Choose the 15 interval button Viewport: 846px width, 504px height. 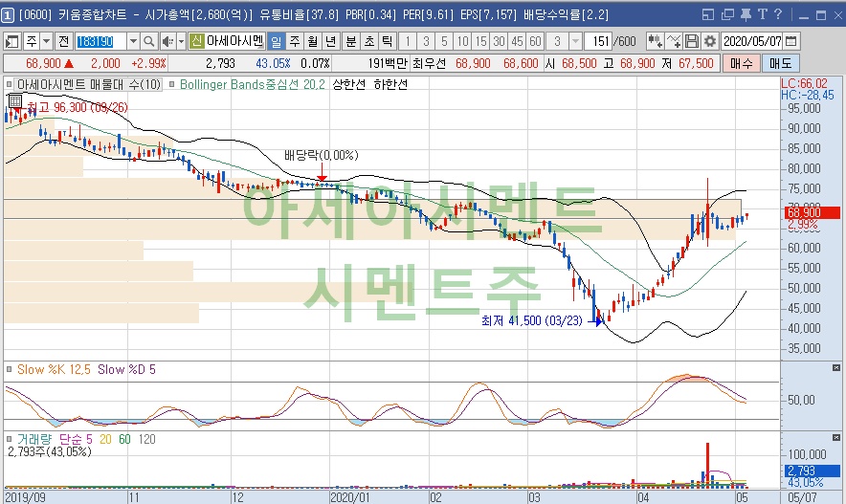(x=480, y=41)
